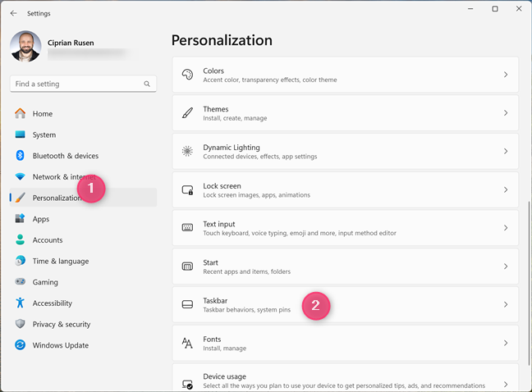
Task: Click the Bluetooth icon in sidebar
Action: click(20, 156)
